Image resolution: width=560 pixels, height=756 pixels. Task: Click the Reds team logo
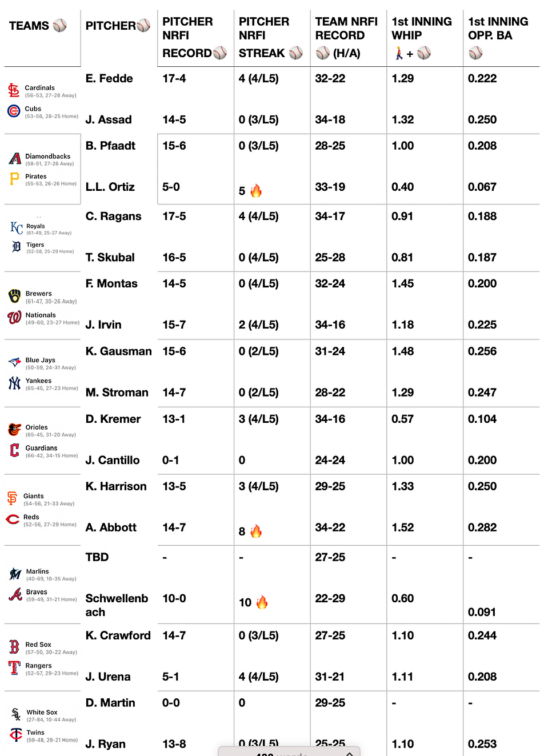tap(13, 519)
